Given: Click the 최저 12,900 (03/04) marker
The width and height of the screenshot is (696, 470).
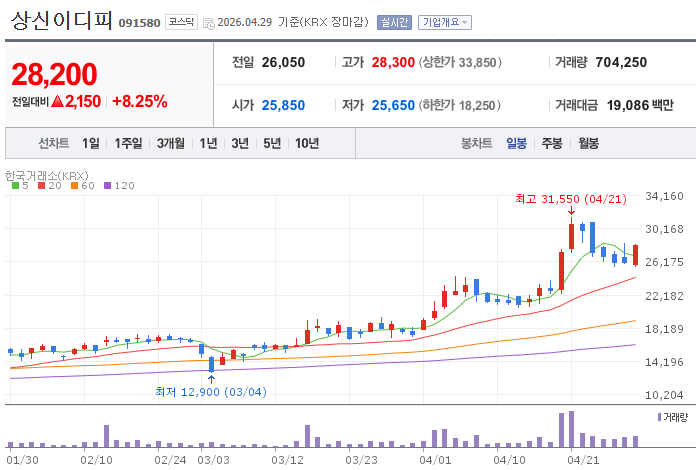Looking at the screenshot, I should (211, 392).
